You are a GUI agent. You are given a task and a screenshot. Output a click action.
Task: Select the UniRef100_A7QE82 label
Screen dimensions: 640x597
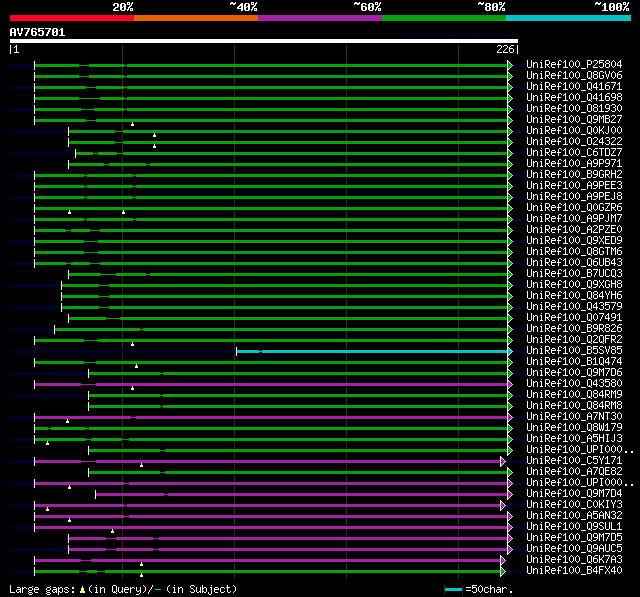pyautogui.click(x=574, y=472)
